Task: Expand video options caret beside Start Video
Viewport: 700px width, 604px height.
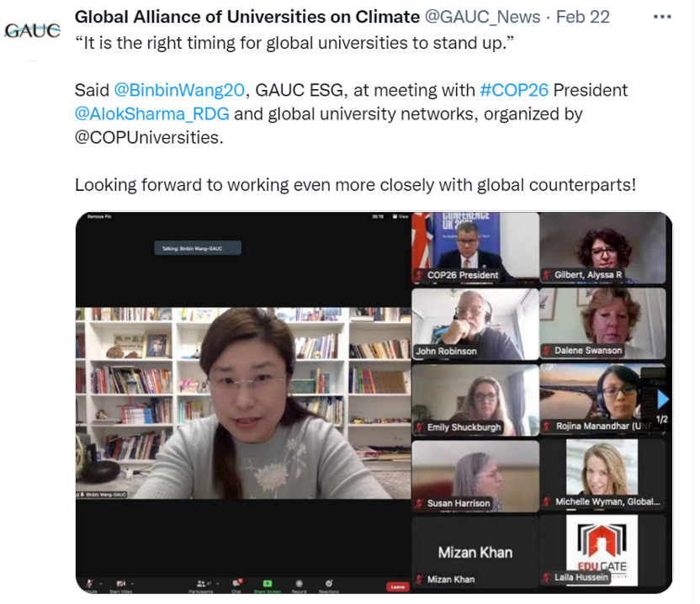Action: (x=133, y=584)
